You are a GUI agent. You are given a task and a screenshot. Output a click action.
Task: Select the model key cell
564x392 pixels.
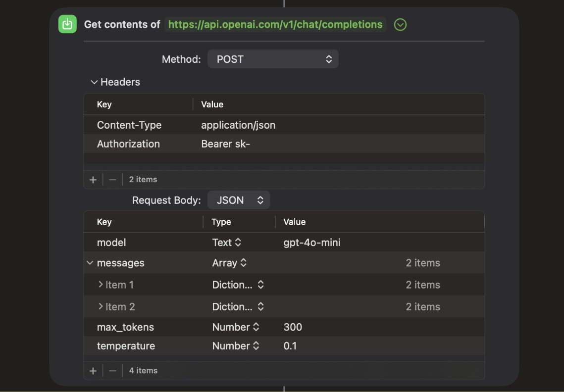tap(111, 243)
